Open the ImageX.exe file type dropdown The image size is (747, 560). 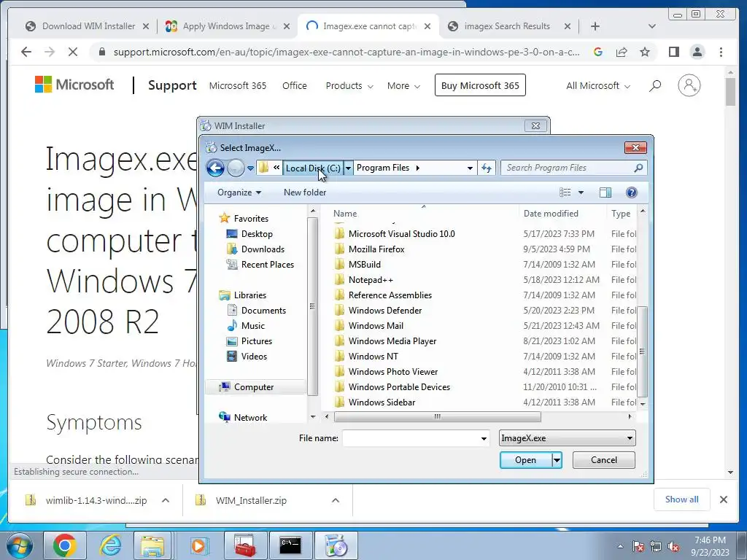pos(567,438)
